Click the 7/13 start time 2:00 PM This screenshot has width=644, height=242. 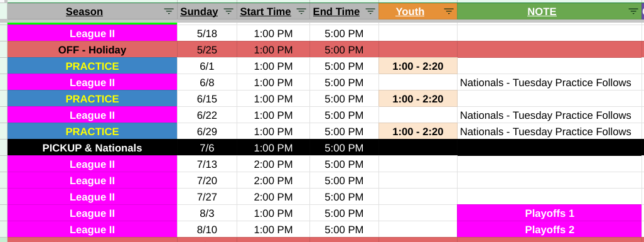[x=273, y=164]
